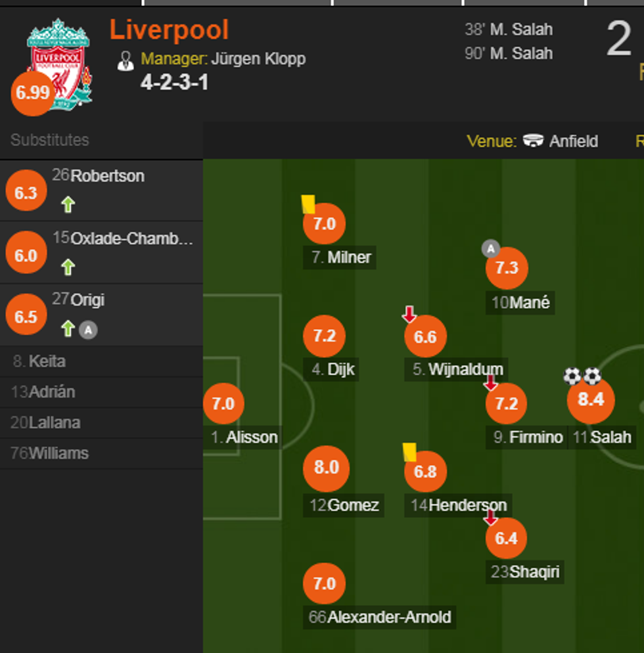Select Salah's 8.4 rating circle
This screenshot has width=644, height=653.
[590, 400]
